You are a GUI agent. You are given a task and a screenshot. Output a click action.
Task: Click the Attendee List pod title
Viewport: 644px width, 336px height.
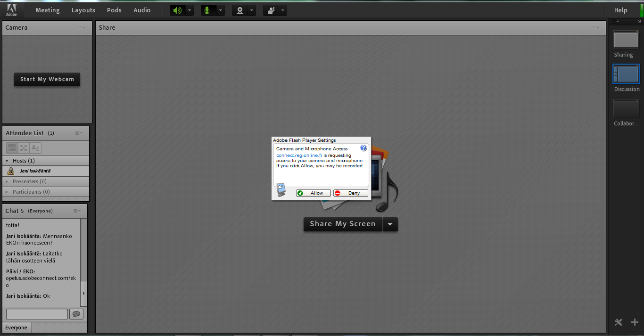25,133
